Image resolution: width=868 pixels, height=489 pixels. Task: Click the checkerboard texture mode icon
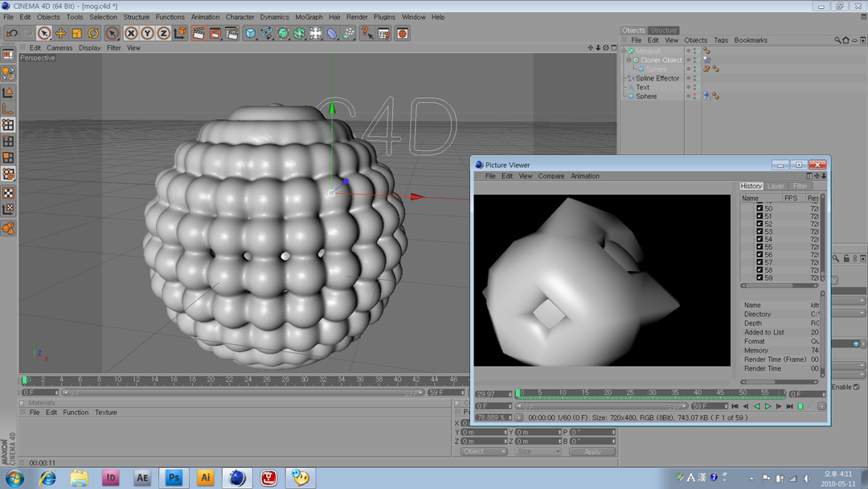[x=8, y=193]
